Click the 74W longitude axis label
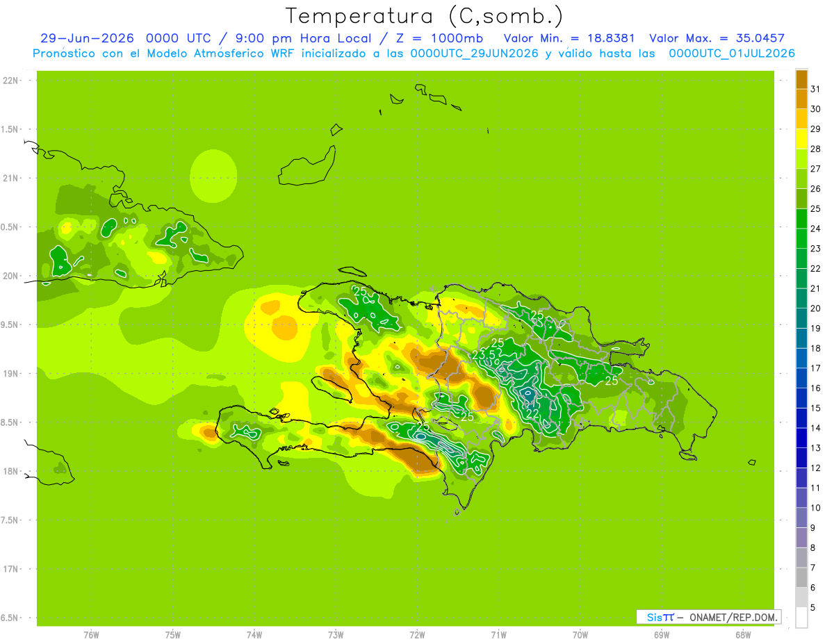Screen dimensions: 834x644 (x=254, y=634)
